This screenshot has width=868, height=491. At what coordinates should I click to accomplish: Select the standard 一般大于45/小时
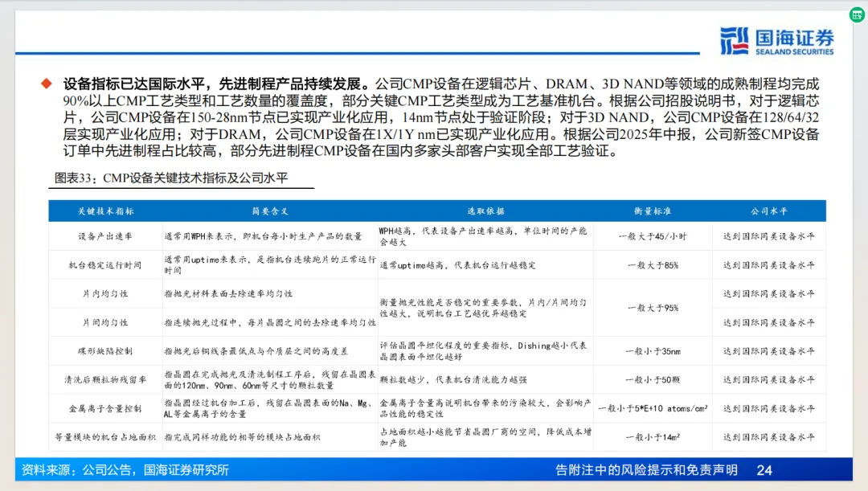(x=653, y=236)
